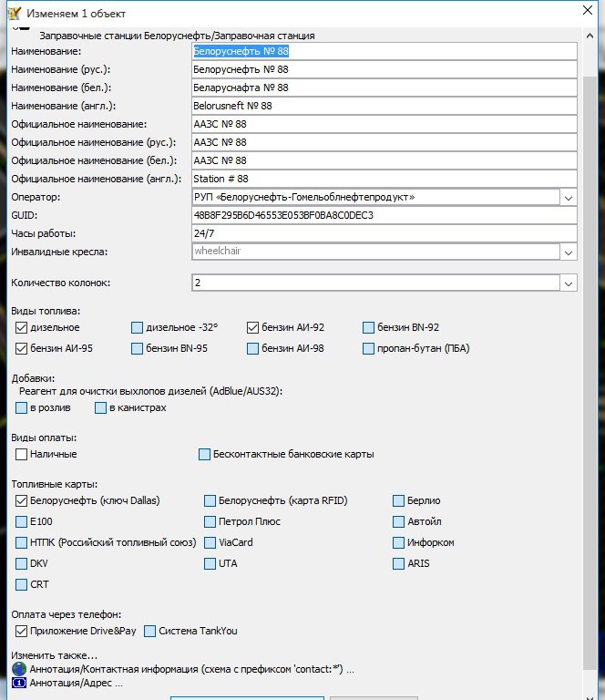
Task: Enable the Инфорком checkbox
Action: [398, 542]
